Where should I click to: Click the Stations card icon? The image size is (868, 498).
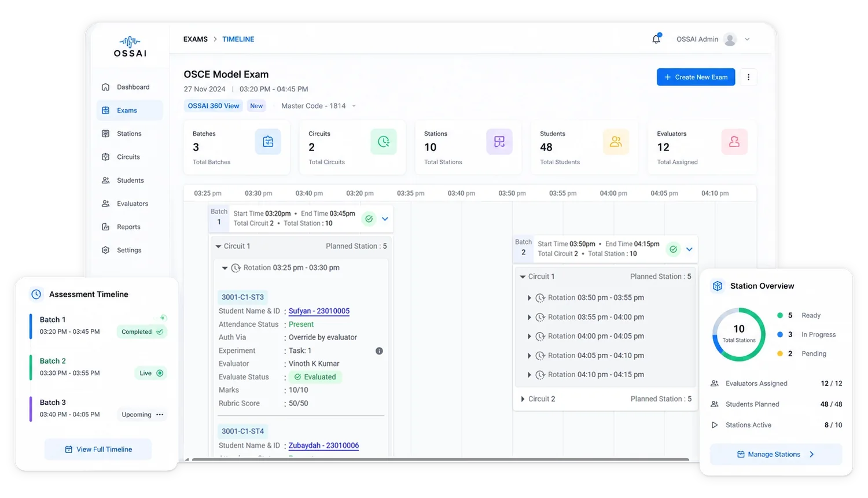tap(499, 142)
